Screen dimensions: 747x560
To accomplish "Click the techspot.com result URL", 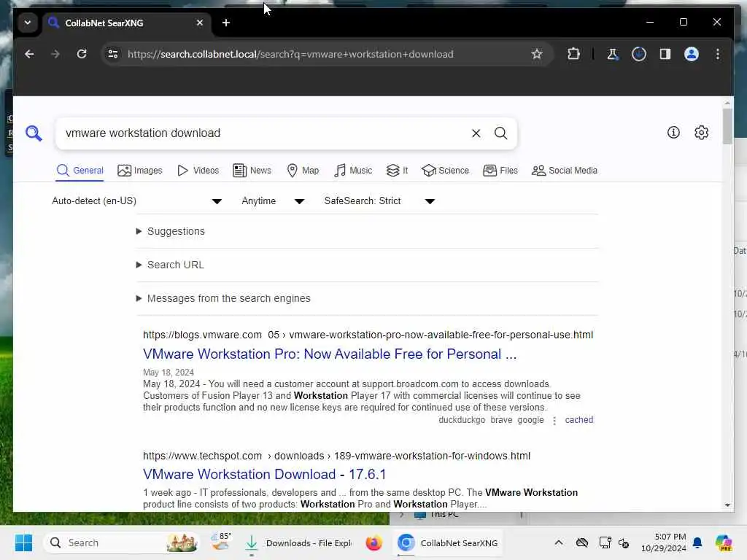I will [x=336, y=456].
